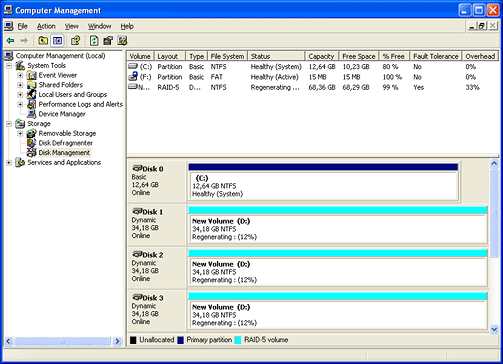Select the Removable Storage icon
This screenshot has width=503, height=364.
31,133
